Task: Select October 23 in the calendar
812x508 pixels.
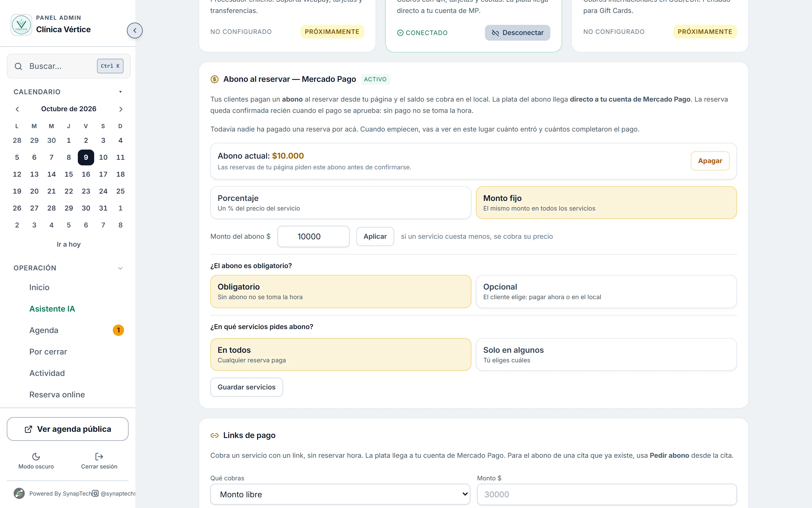Action: (86, 191)
